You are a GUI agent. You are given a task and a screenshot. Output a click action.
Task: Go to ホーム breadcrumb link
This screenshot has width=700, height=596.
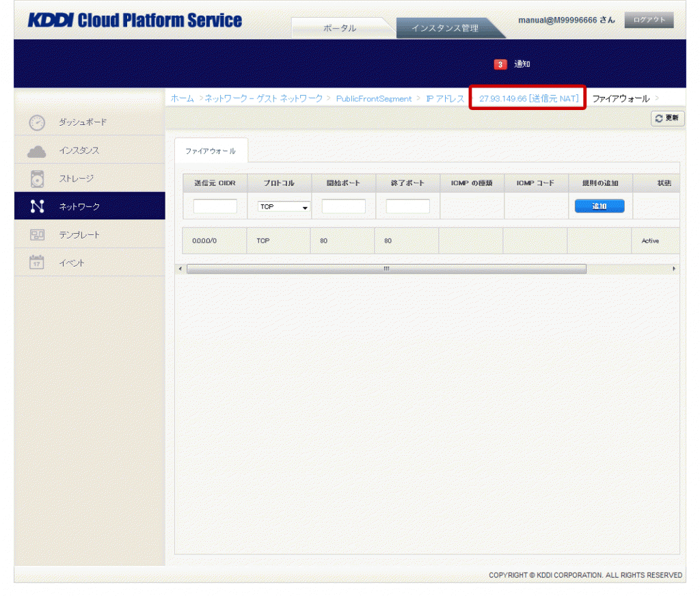(182, 98)
